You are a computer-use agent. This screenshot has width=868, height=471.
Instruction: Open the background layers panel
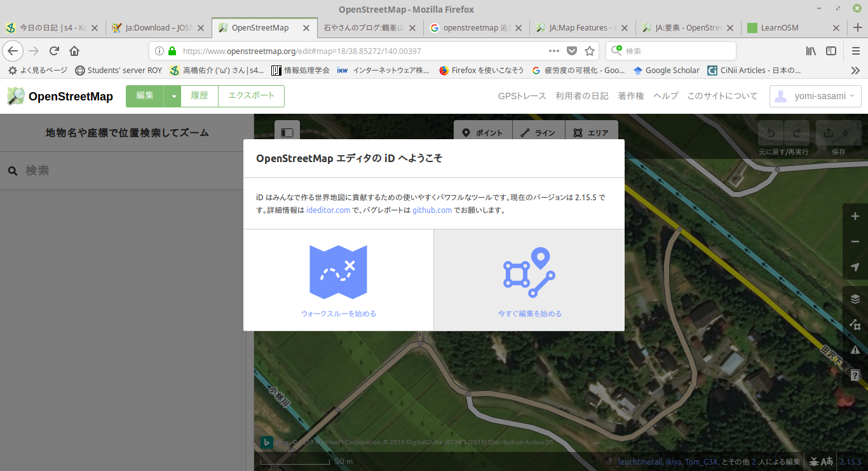point(855,299)
